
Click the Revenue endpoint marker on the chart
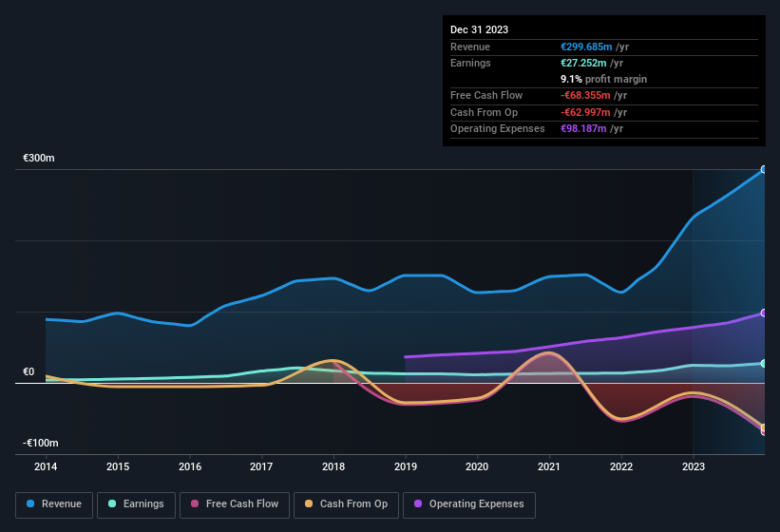point(763,169)
